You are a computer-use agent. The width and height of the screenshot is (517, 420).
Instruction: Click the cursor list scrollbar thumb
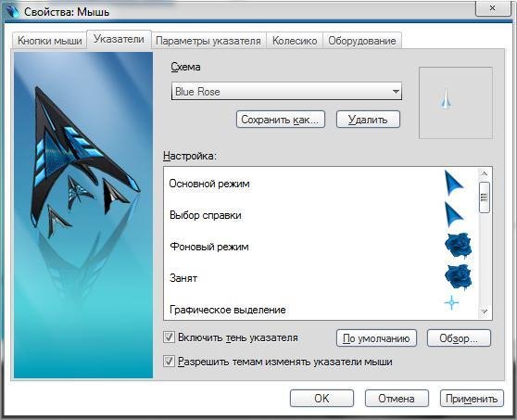tap(485, 197)
